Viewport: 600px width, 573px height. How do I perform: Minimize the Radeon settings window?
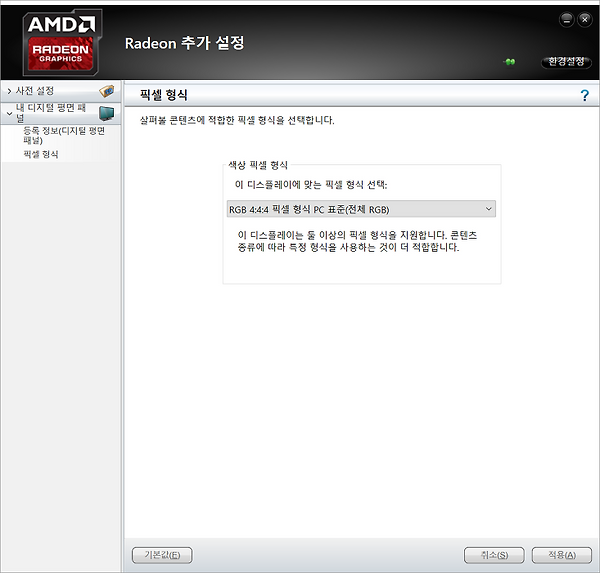click(566, 19)
